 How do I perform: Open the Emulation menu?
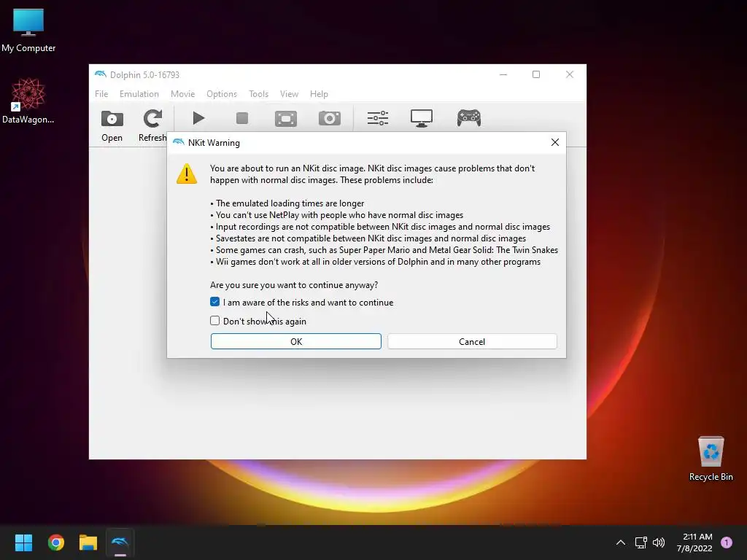(139, 94)
